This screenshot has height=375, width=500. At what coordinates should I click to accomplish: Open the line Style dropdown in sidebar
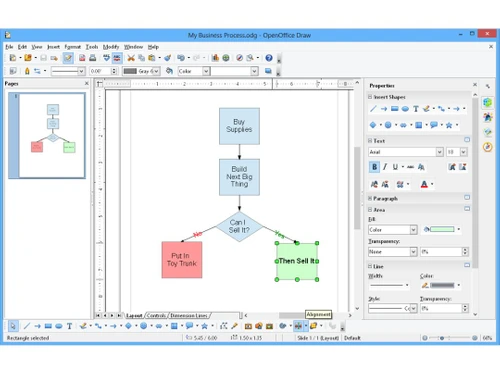click(413, 308)
